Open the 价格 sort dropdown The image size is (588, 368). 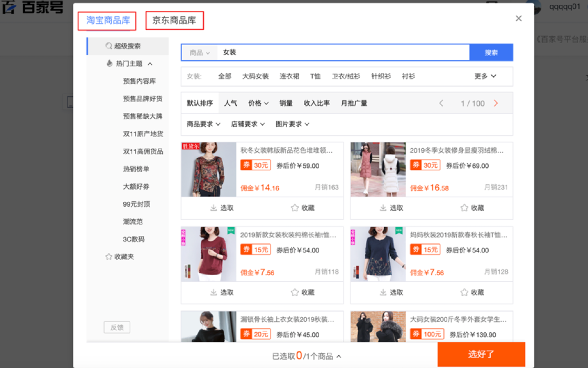point(258,103)
